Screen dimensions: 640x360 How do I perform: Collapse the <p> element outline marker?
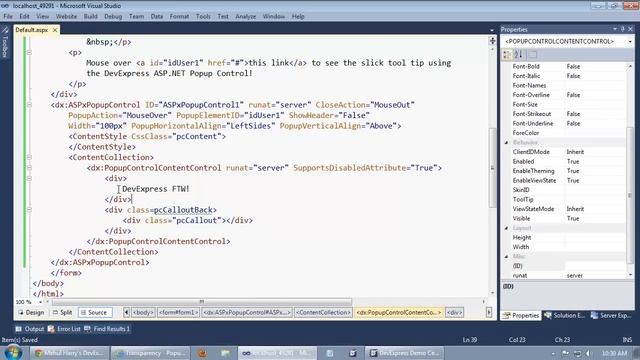click(29, 52)
